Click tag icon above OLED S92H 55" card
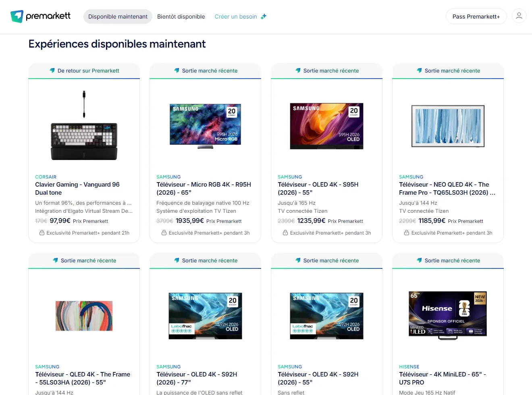 298,260
